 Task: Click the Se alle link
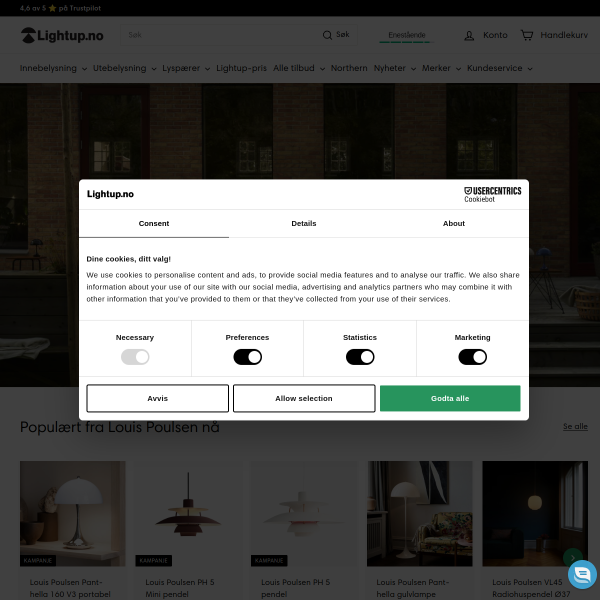575,426
